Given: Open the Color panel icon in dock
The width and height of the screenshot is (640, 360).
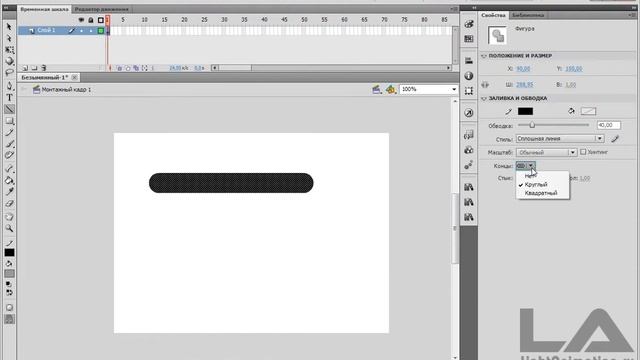Looking at the screenshot, I should point(469,24).
